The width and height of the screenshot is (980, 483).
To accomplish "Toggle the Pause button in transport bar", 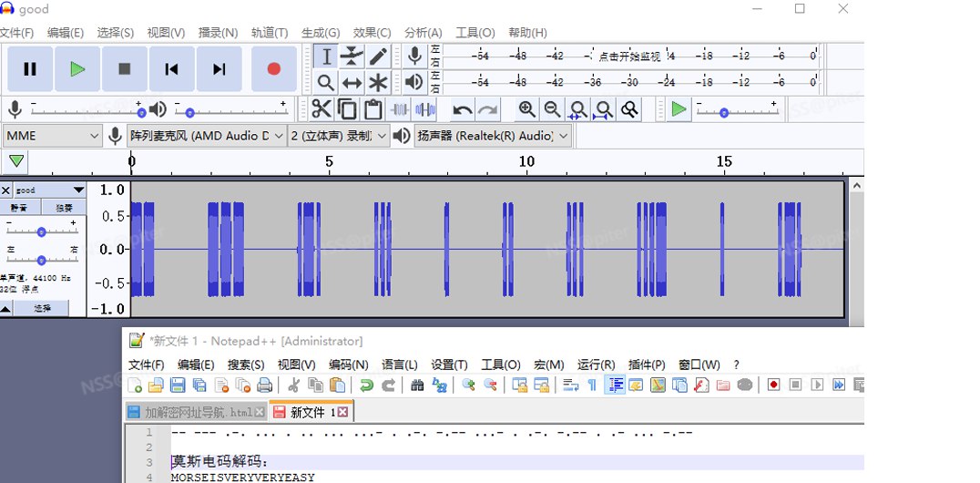I will [x=30, y=69].
